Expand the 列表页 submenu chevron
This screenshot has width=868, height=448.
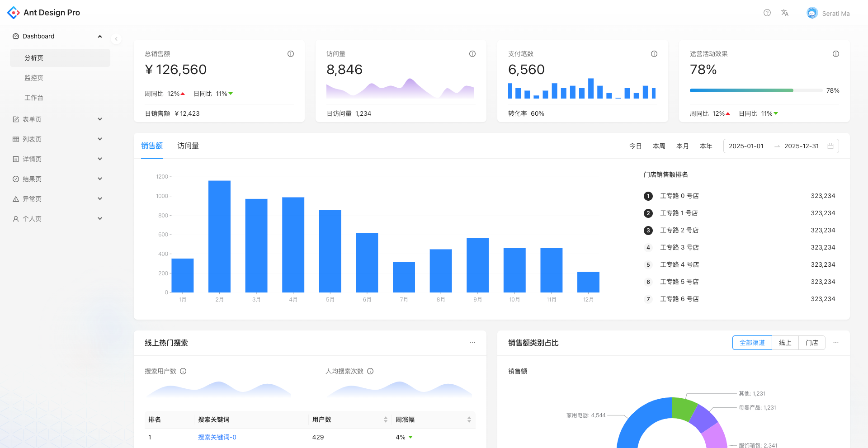click(x=100, y=139)
